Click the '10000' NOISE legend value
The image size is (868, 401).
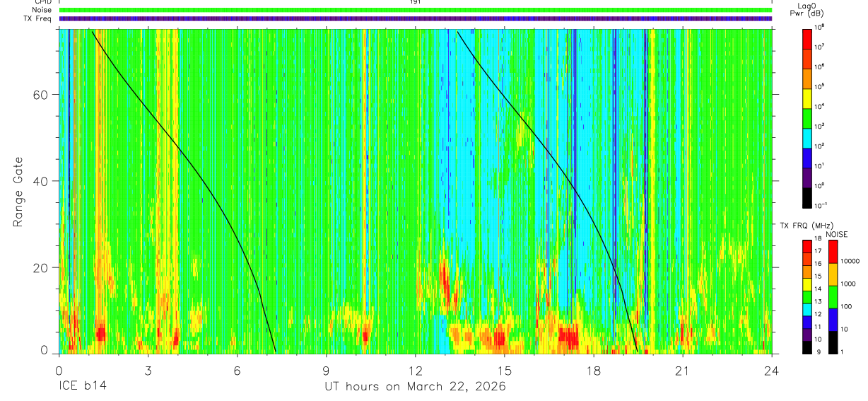pyautogui.click(x=851, y=261)
